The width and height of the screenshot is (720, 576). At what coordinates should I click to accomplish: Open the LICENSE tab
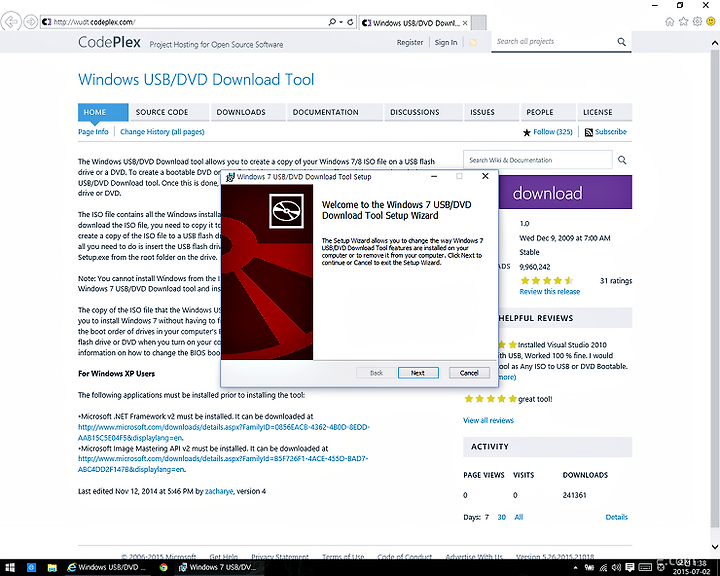[x=605, y=112]
